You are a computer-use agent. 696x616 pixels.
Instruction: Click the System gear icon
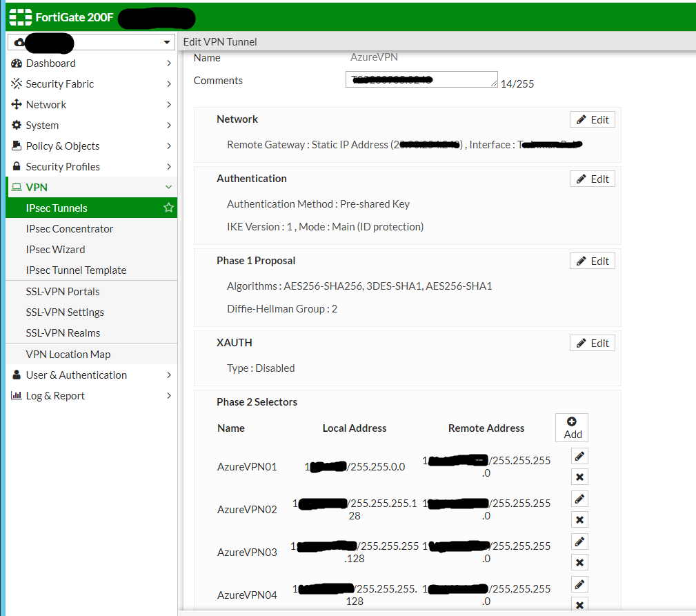click(x=17, y=125)
